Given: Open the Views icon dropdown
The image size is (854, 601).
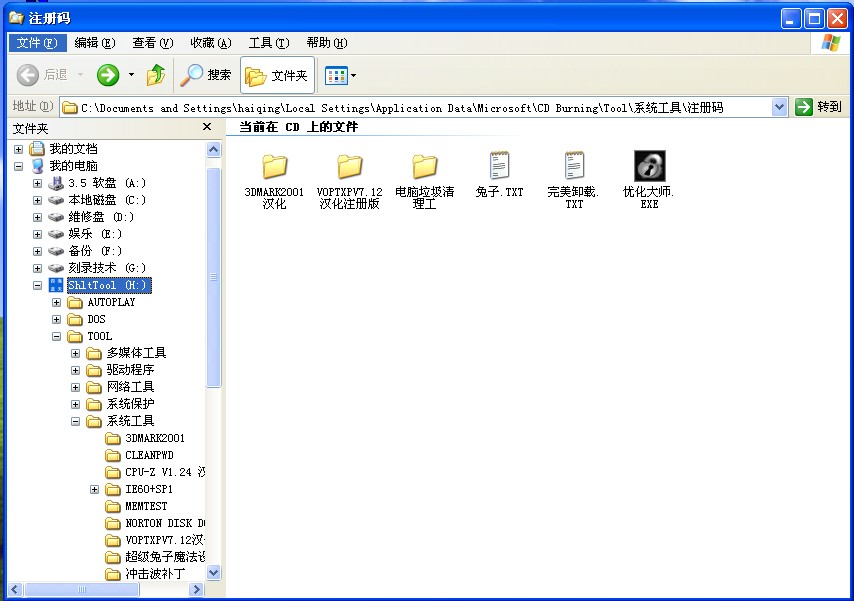Looking at the screenshot, I should (x=340, y=75).
